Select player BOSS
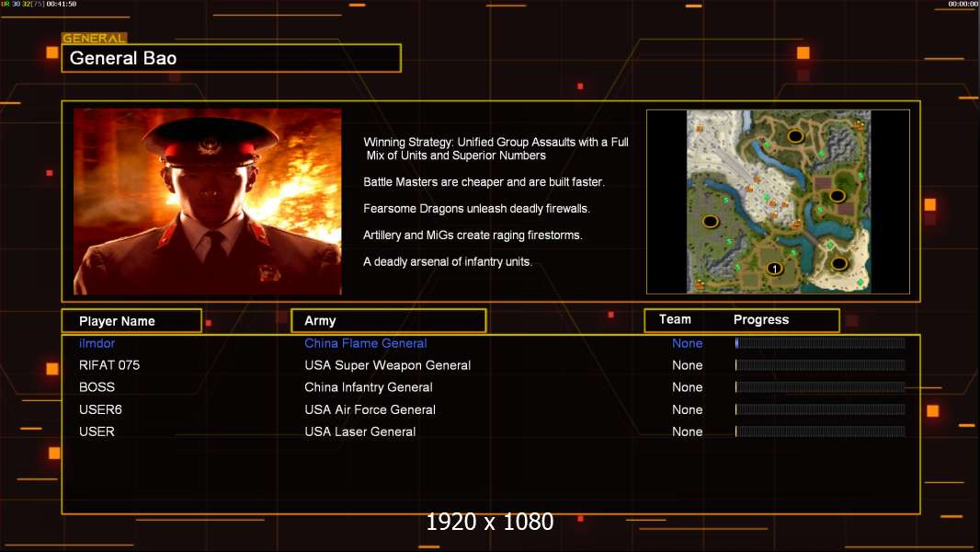This screenshot has height=552, width=980. click(x=97, y=387)
